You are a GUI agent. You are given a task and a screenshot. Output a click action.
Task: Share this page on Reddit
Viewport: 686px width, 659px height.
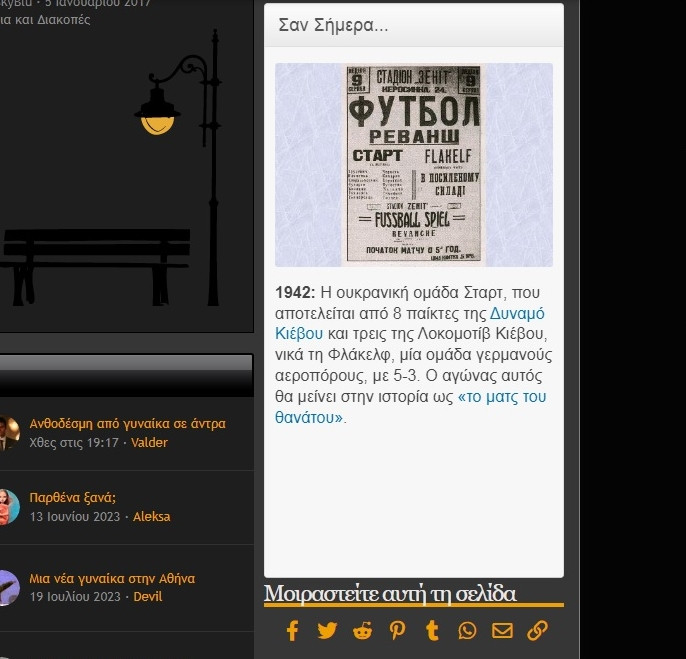click(x=362, y=631)
